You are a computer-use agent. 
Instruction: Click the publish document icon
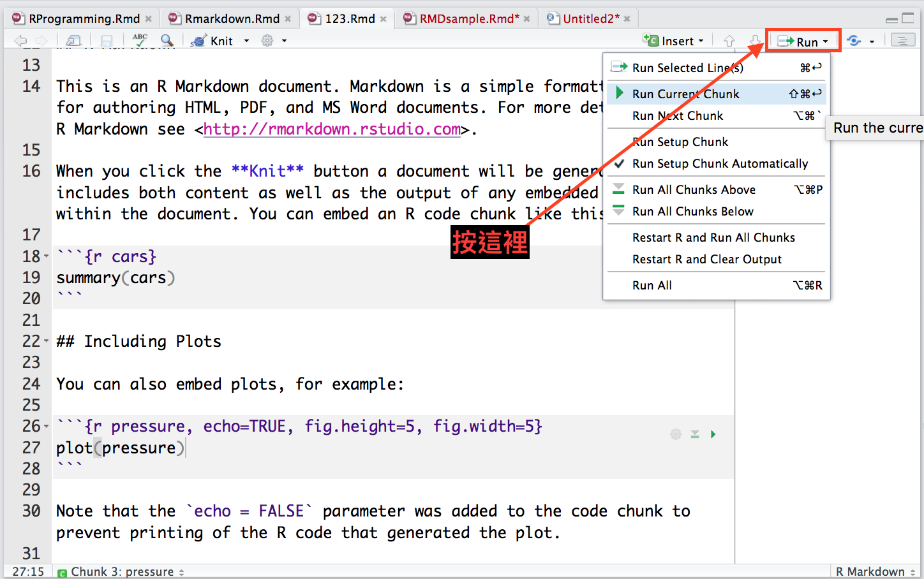click(x=854, y=41)
